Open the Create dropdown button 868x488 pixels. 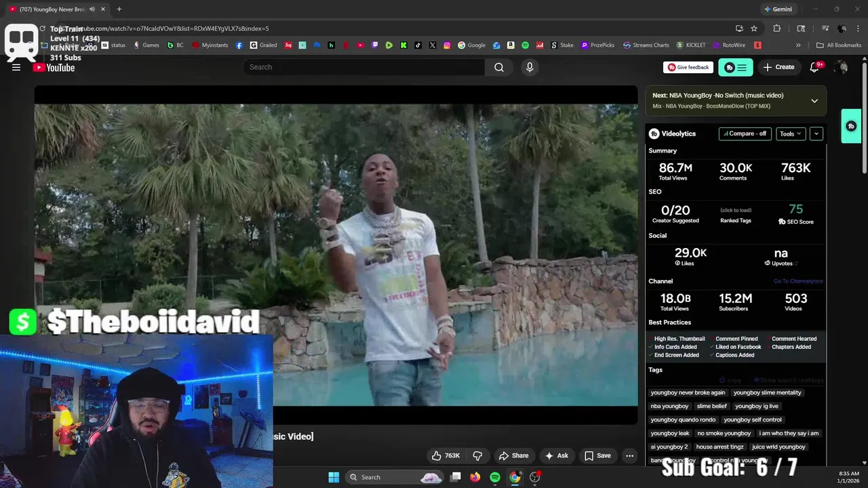(x=778, y=67)
